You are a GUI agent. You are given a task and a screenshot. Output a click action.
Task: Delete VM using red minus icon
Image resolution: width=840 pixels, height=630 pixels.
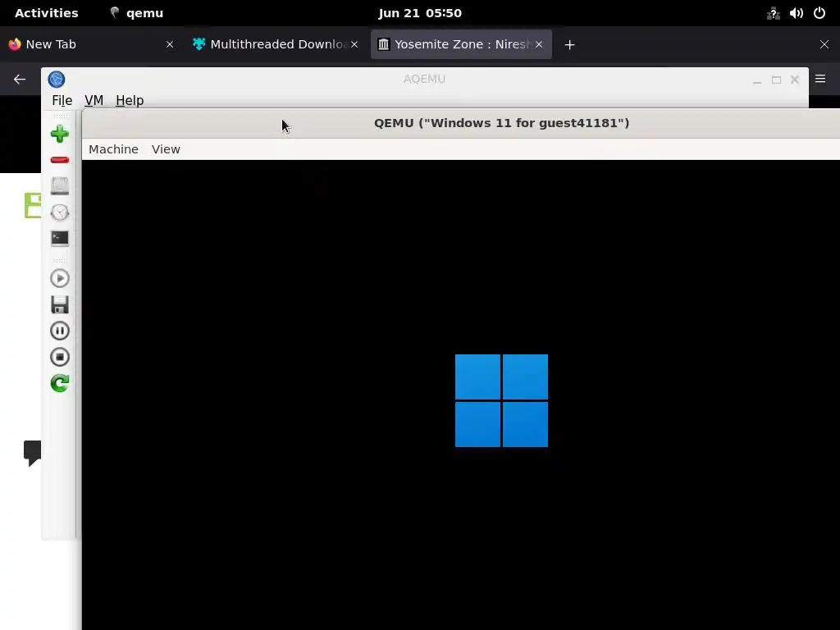[59, 160]
